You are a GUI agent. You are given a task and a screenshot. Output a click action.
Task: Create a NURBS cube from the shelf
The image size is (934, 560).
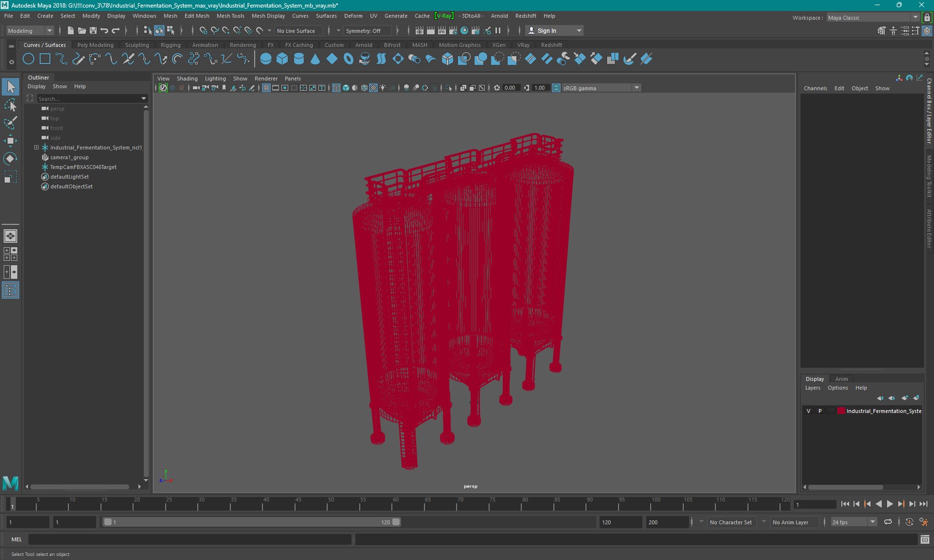click(x=282, y=59)
